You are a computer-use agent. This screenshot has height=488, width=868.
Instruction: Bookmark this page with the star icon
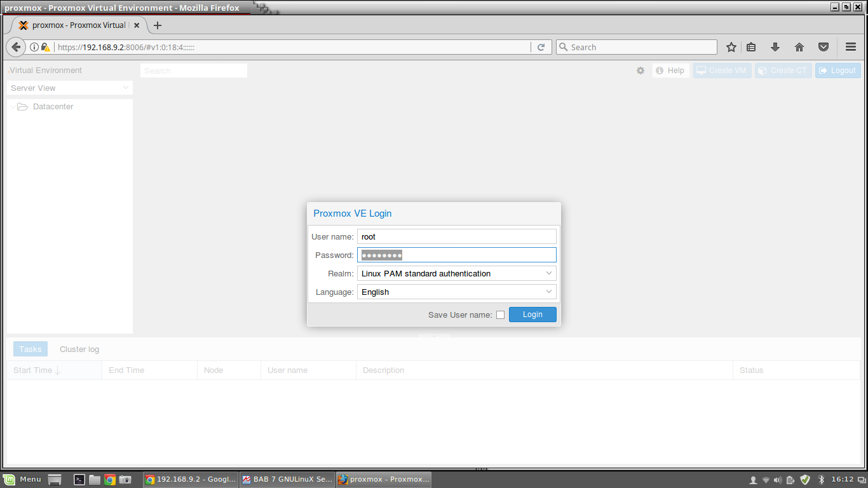pos(731,47)
